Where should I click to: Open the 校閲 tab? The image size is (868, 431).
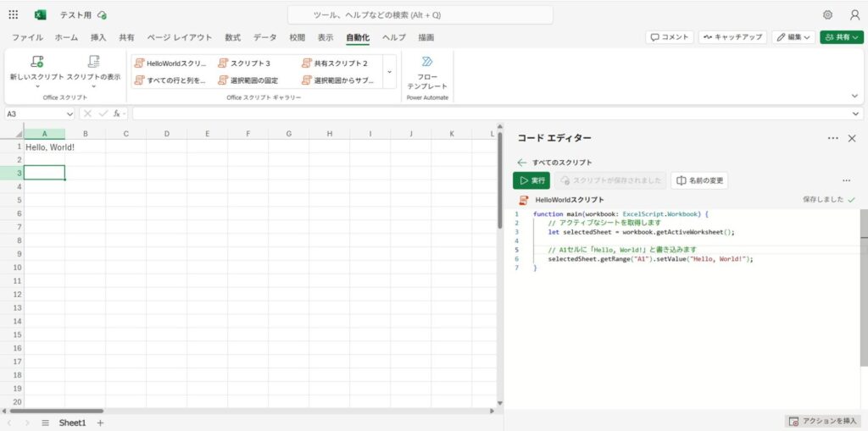click(x=298, y=37)
